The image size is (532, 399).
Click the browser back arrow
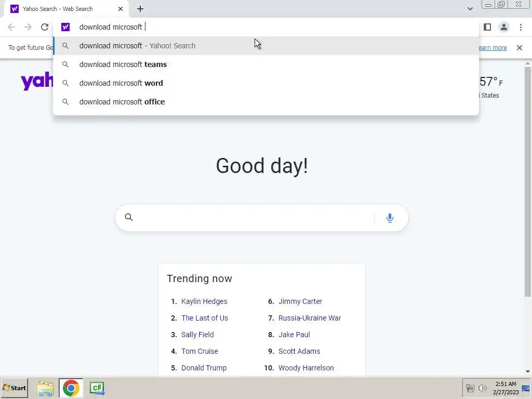point(11,27)
